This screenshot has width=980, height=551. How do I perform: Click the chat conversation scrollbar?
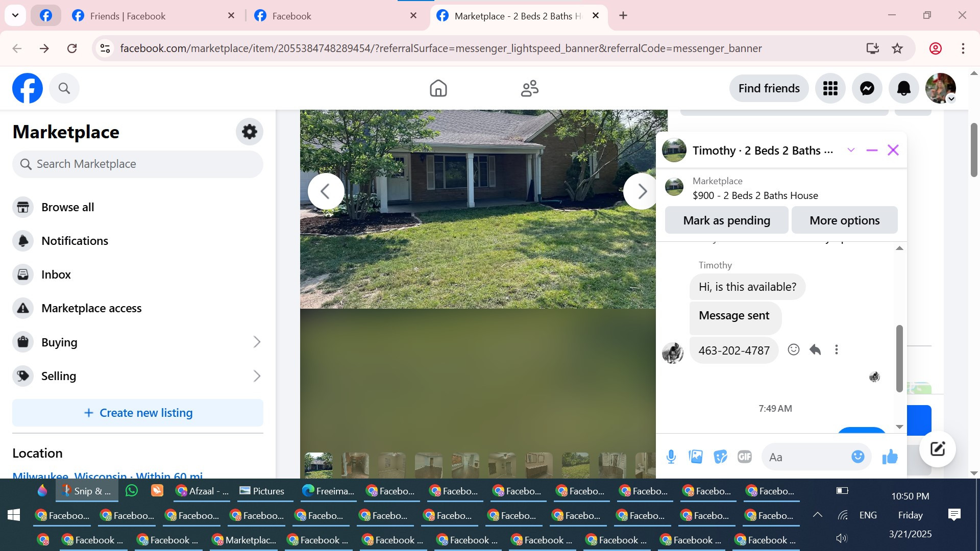click(899, 358)
